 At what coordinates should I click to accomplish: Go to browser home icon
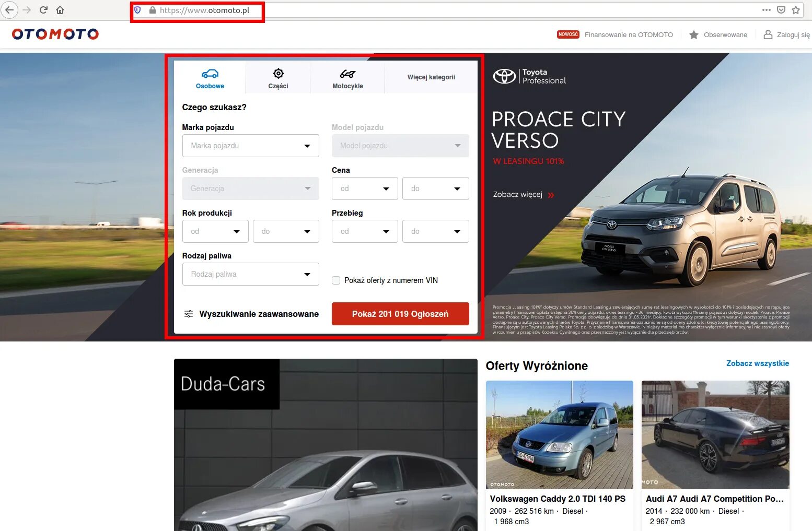point(60,10)
